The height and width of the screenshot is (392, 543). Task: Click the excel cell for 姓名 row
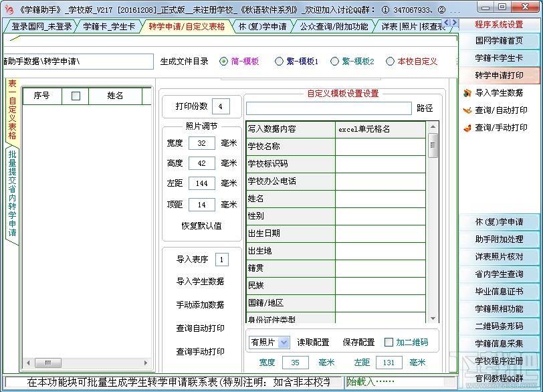click(x=381, y=199)
